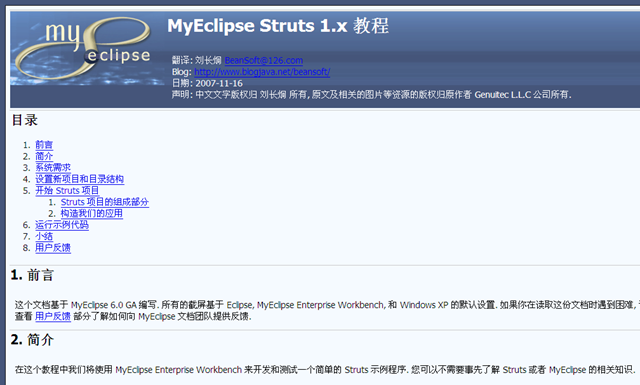Open the blogjava.net/beansoft blog link
Viewport: 640px width, 385px height.
point(262,72)
